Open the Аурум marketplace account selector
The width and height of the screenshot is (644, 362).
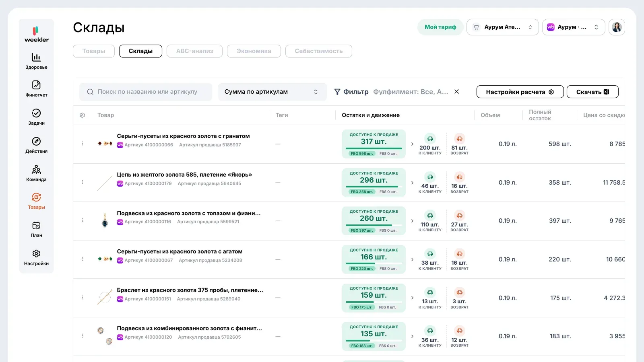[x=574, y=27]
